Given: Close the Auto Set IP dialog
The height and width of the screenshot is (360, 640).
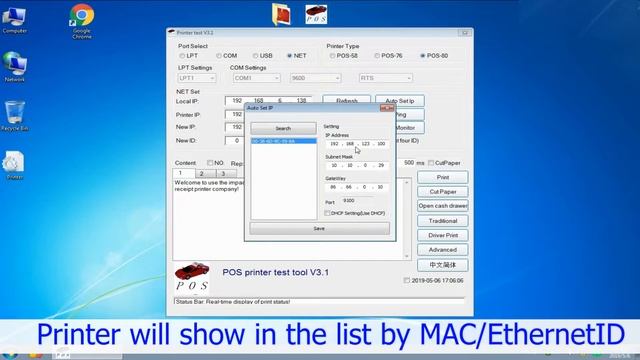Looking at the screenshot, I should coord(387,108).
